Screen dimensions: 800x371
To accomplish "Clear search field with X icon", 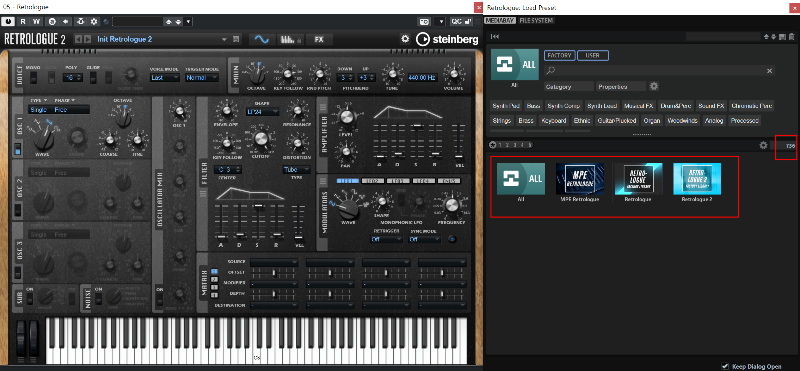I will click(x=769, y=70).
